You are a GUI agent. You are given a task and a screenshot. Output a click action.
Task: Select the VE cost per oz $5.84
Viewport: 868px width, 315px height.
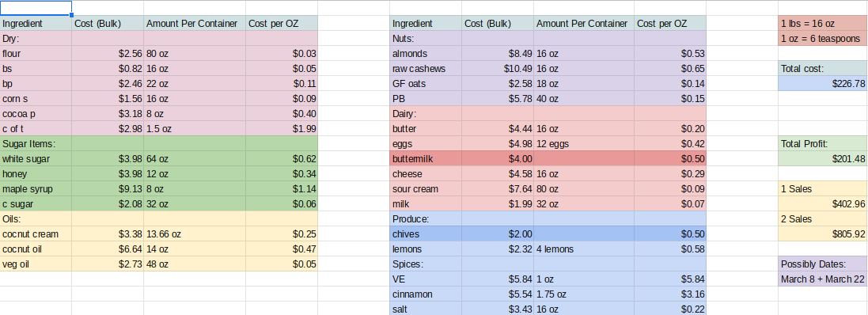coord(670,279)
